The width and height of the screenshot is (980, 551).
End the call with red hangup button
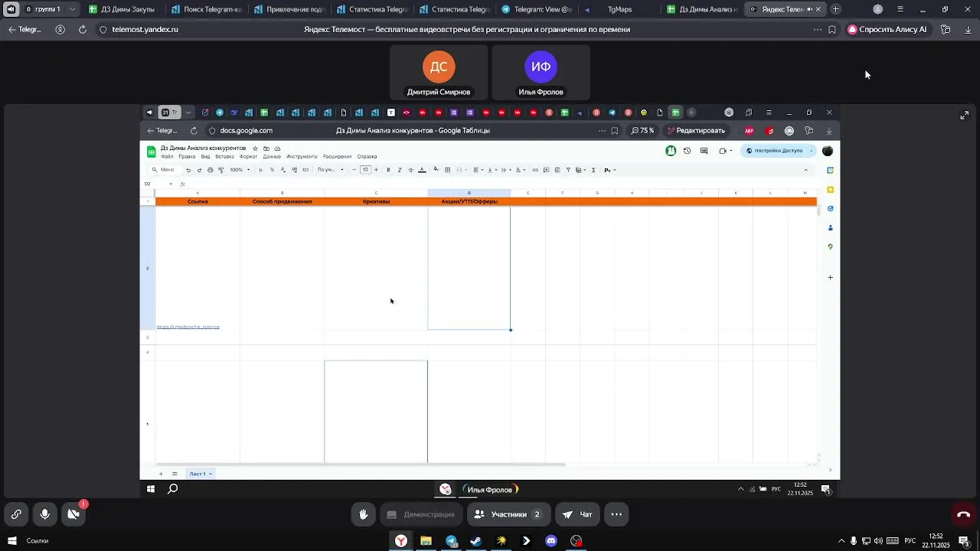coord(963,514)
